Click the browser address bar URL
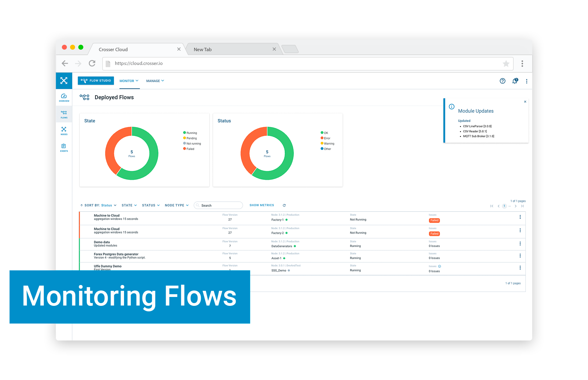Viewport: 588px width, 380px height. (308, 63)
